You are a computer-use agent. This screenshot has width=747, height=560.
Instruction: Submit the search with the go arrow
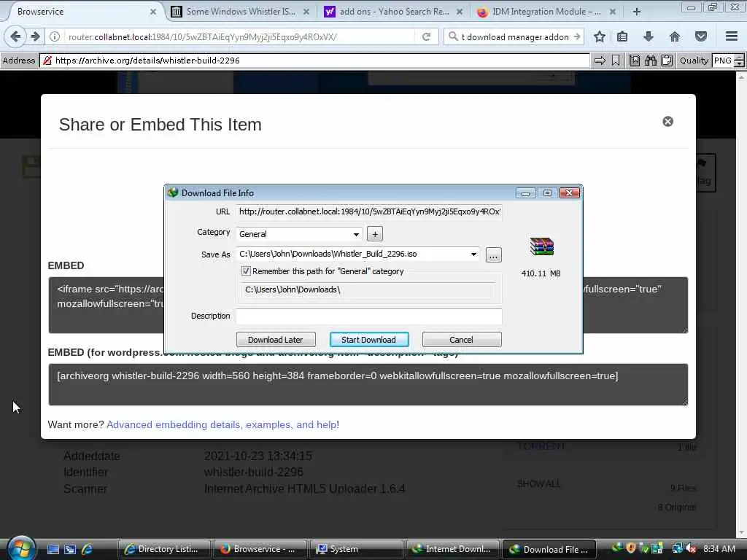pos(577,36)
